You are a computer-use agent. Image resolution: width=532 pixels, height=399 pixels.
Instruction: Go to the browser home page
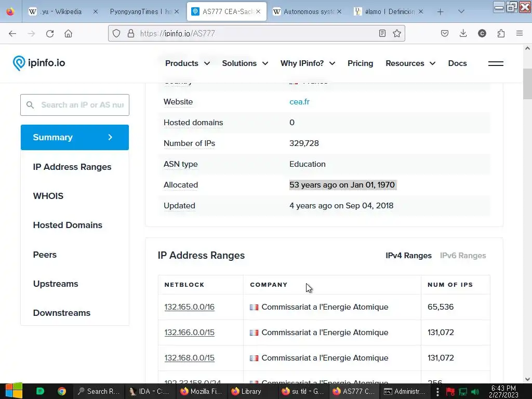coord(68,34)
